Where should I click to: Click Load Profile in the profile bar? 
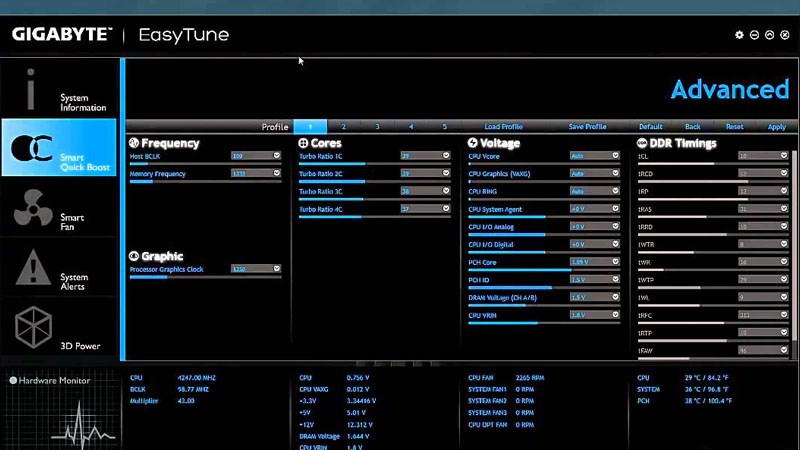click(x=503, y=127)
